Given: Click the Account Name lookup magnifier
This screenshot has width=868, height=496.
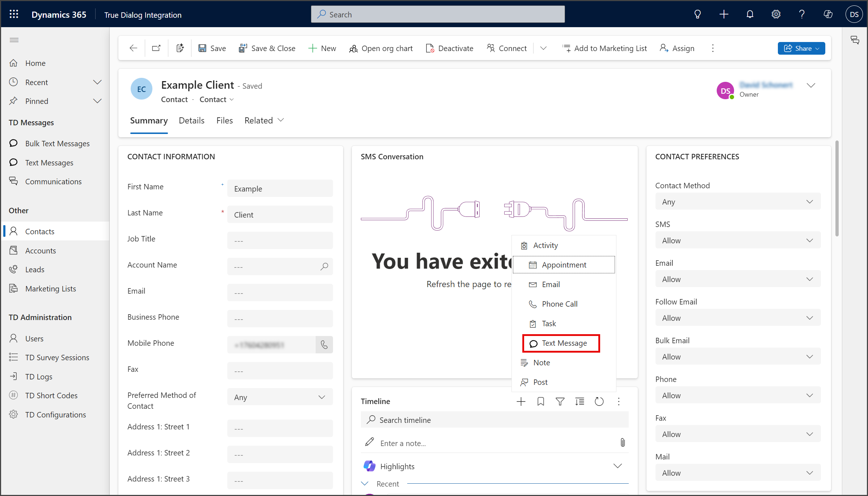Looking at the screenshot, I should [324, 266].
